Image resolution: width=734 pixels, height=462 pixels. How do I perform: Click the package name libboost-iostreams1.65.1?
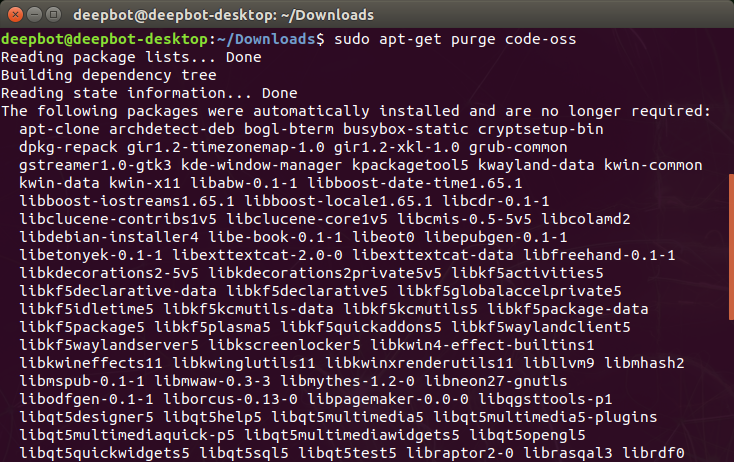coord(127,201)
